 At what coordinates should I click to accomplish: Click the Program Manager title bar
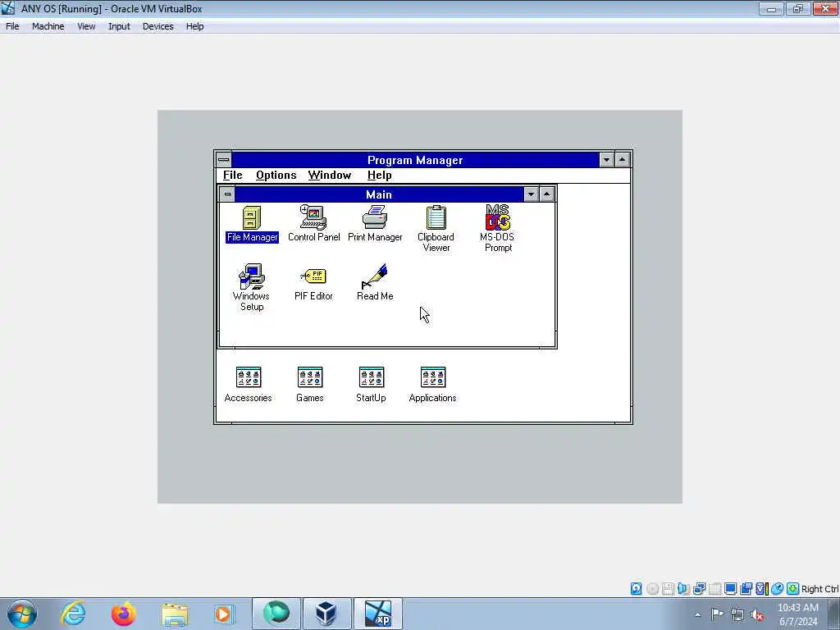(415, 160)
